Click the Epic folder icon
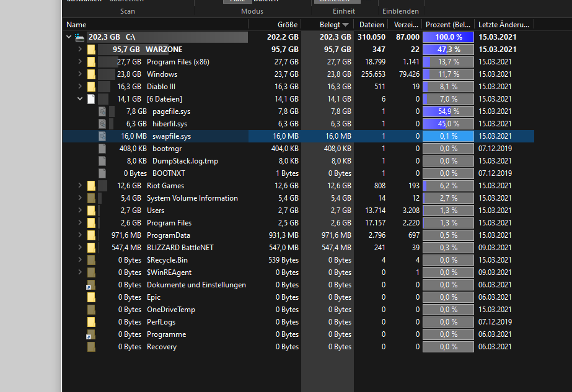The image size is (572, 392). (x=91, y=297)
